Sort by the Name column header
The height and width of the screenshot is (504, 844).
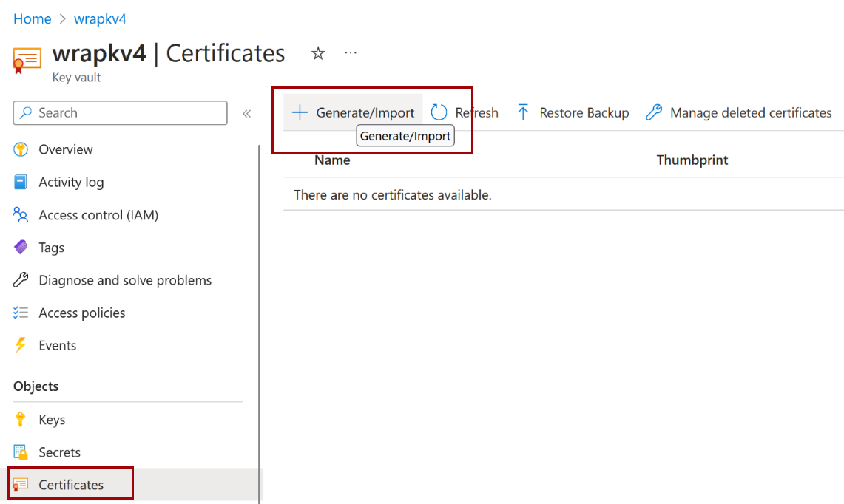click(333, 160)
